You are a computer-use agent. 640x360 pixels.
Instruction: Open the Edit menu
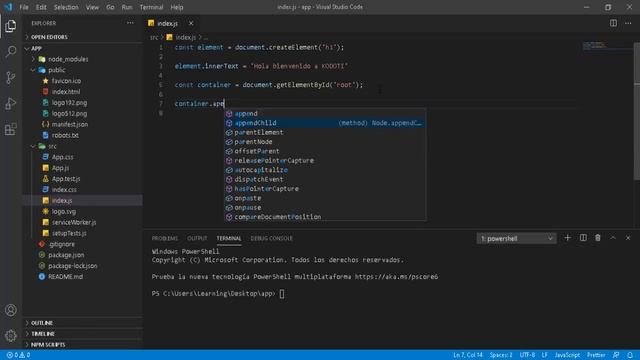[41, 7]
